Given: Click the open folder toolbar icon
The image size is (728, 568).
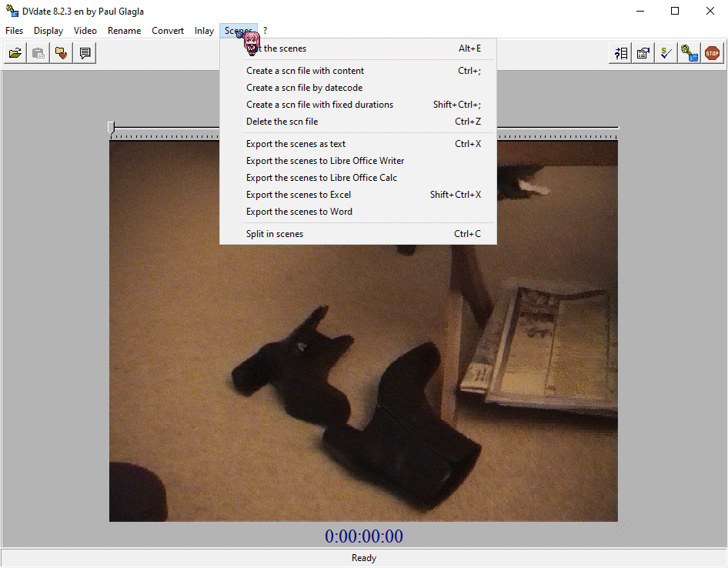Looking at the screenshot, I should [x=15, y=53].
